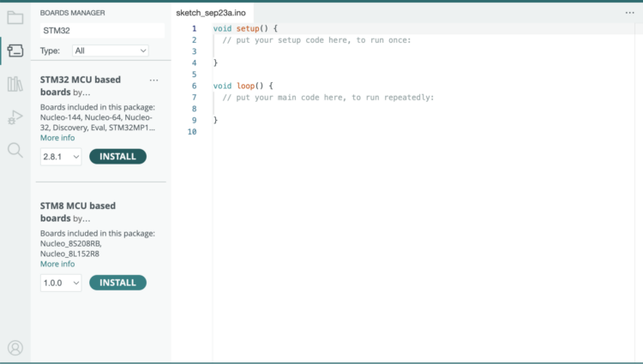
Task: Install the STM8 MCU based boards package
Action: pyautogui.click(x=117, y=283)
